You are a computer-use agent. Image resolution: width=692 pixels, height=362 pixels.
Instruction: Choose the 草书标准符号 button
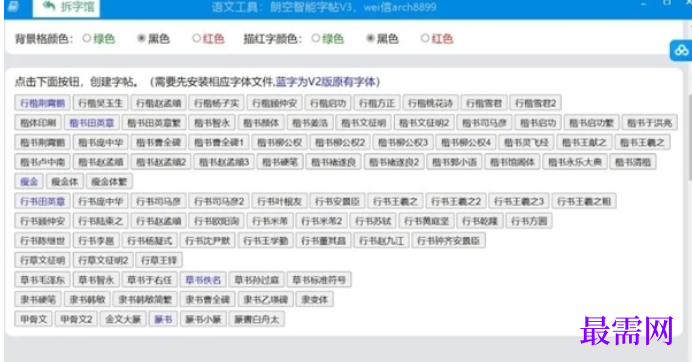pos(319,279)
